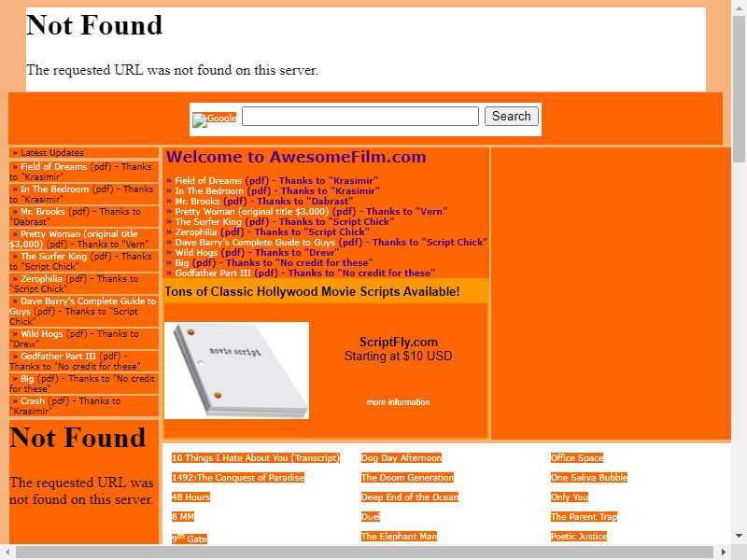
Task: Open 'Godfather Part III' under the Welcome heading
Action: (213, 273)
